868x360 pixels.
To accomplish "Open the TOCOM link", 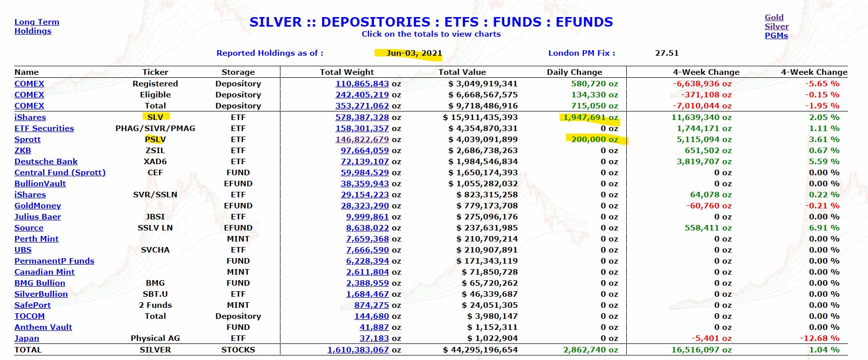I will click(30, 316).
